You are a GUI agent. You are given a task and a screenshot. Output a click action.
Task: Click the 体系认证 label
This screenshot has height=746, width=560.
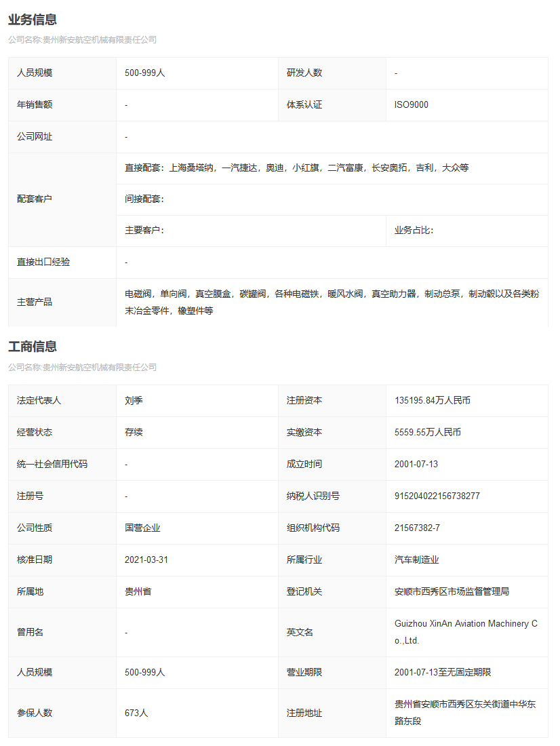304,104
